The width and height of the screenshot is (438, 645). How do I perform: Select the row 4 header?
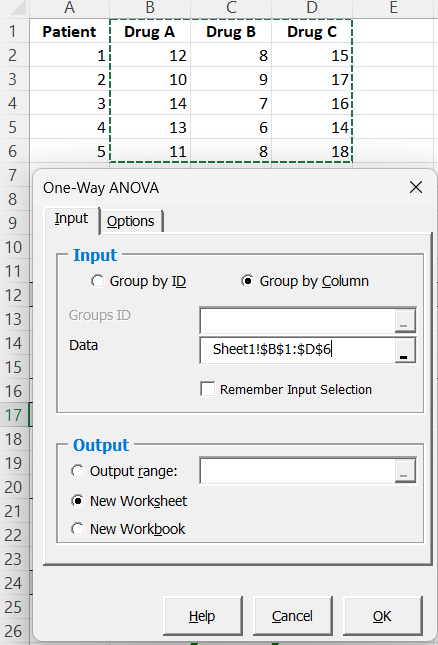point(14,103)
